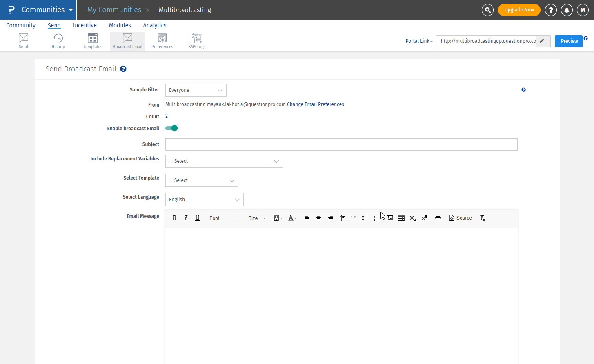Click the Bold formatting icon
Image resolution: width=594 pixels, height=364 pixels.
click(x=174, y=218)
